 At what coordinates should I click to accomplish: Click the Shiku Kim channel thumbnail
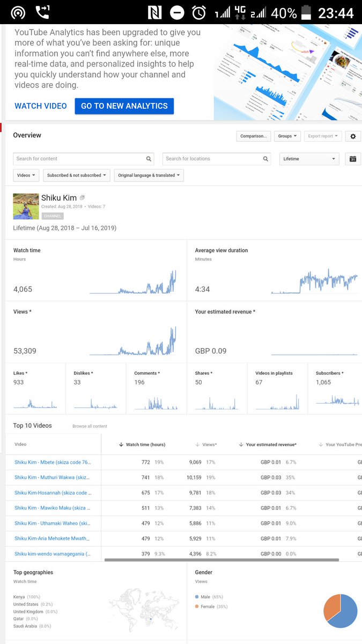pos(26,207)
